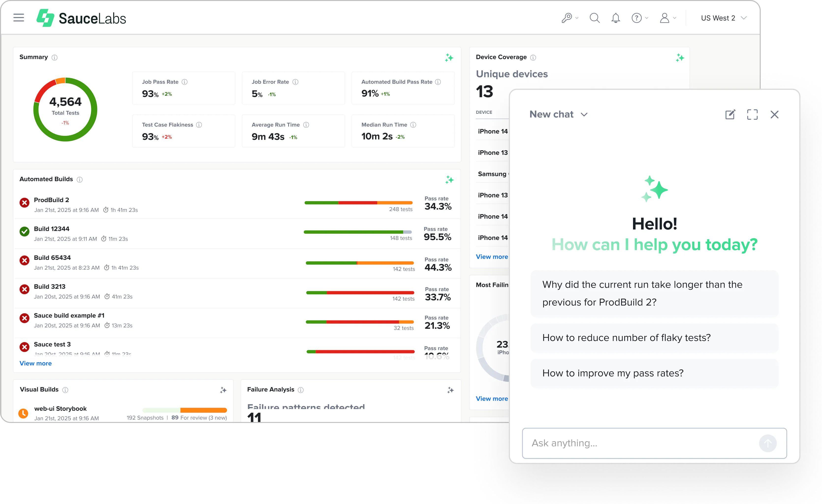Open the notifications bell
This screenshot has width=822, height=504.
coord(616,18)
